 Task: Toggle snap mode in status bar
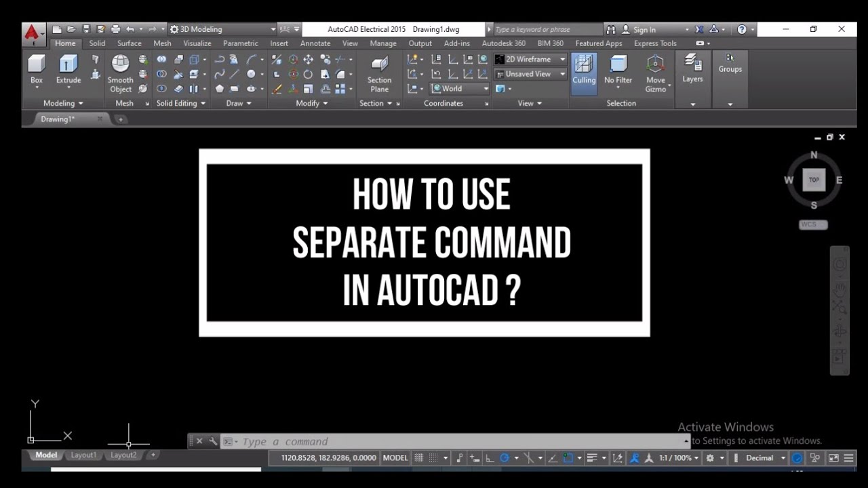434,458
